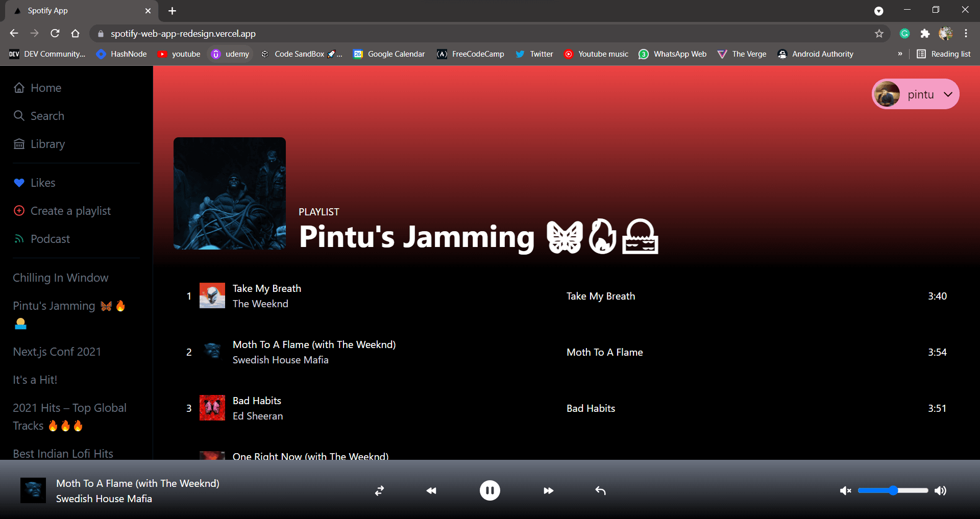This screenshot has height=519, width=980.
Task: Play Bad Habits by Ed Sheeran
Action: (257, 401)
